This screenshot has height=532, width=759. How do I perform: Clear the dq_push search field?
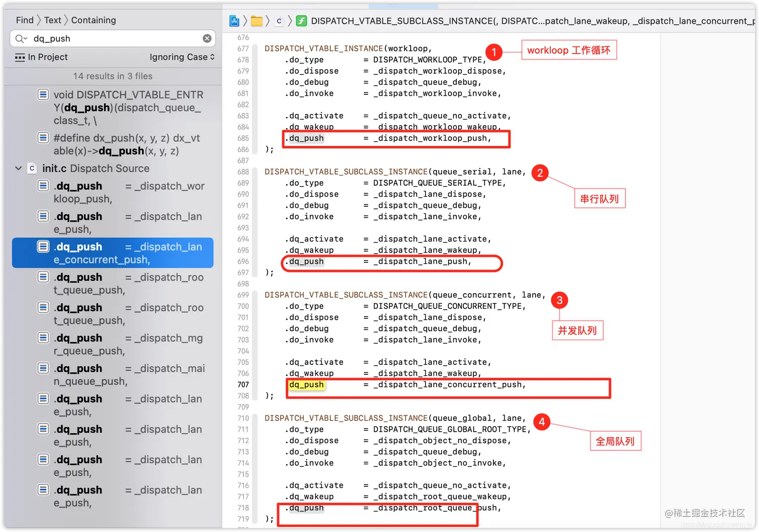click(207, 39)
